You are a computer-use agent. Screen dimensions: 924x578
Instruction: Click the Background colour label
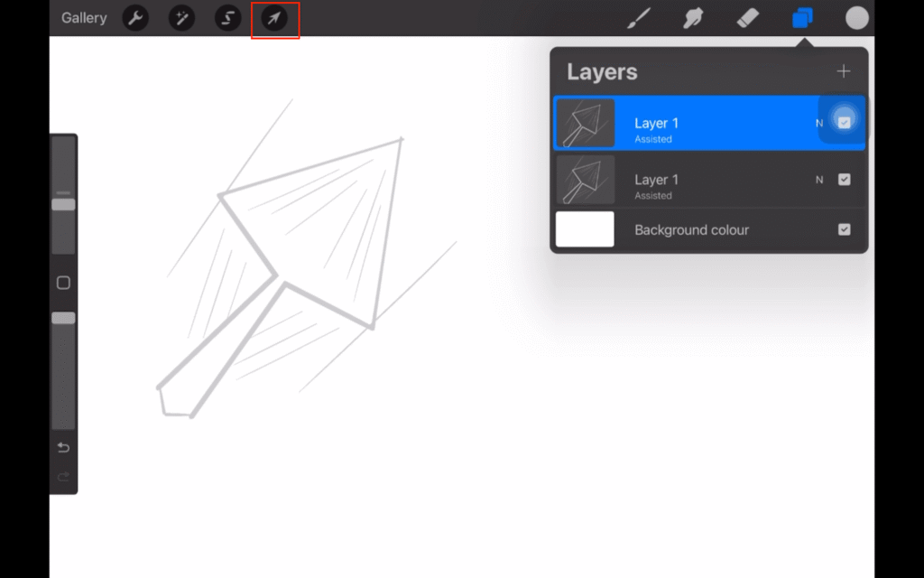point(691,230)
